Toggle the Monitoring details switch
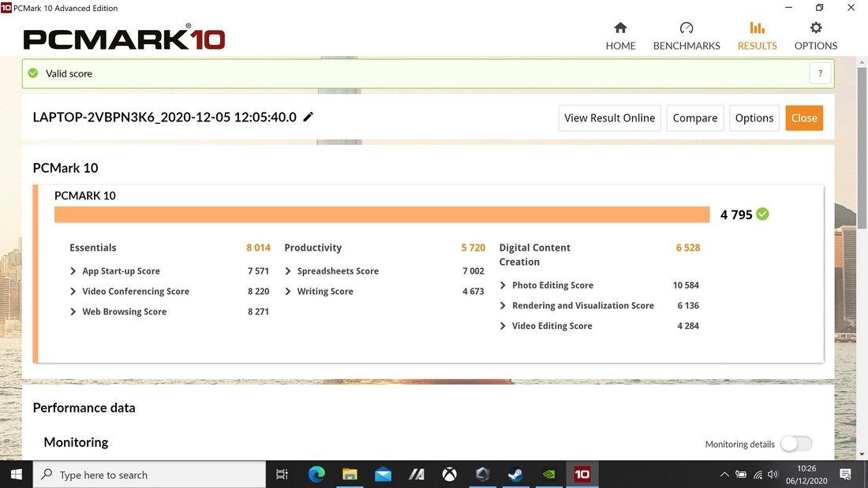 tap(796, 444)
